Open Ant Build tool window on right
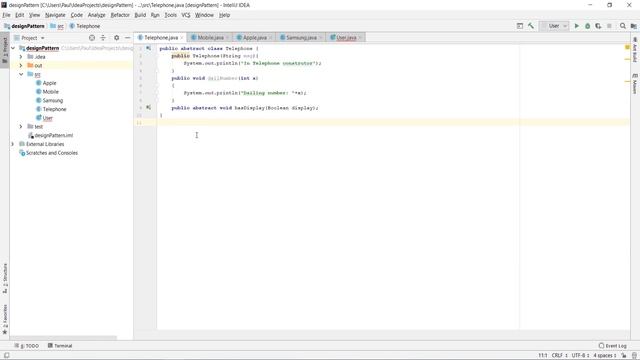 coord(635,50)
